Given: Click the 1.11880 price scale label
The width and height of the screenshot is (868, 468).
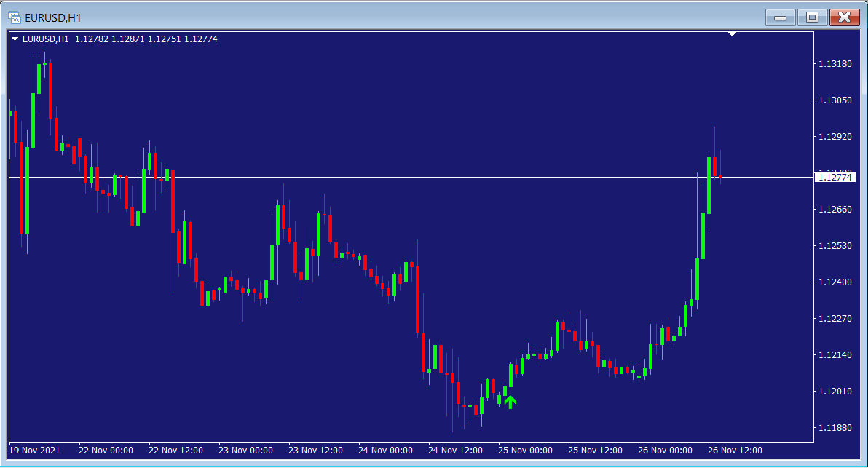Looking at the screenshot, I should coord(835,428).
